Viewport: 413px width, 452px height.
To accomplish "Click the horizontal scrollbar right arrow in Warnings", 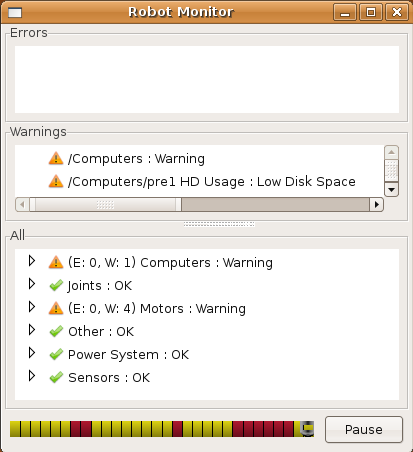I will 377,204.
